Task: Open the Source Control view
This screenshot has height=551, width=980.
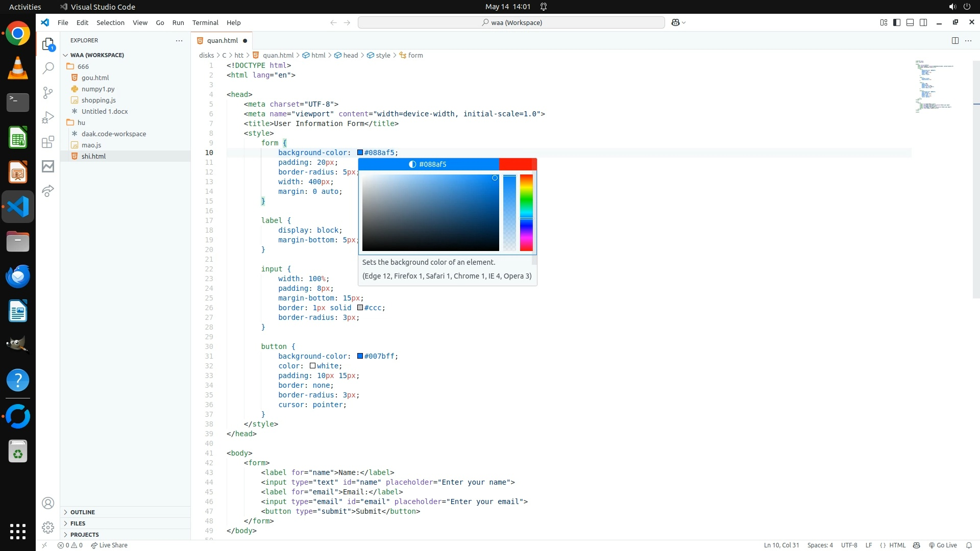Action: (x=48, y=92)
